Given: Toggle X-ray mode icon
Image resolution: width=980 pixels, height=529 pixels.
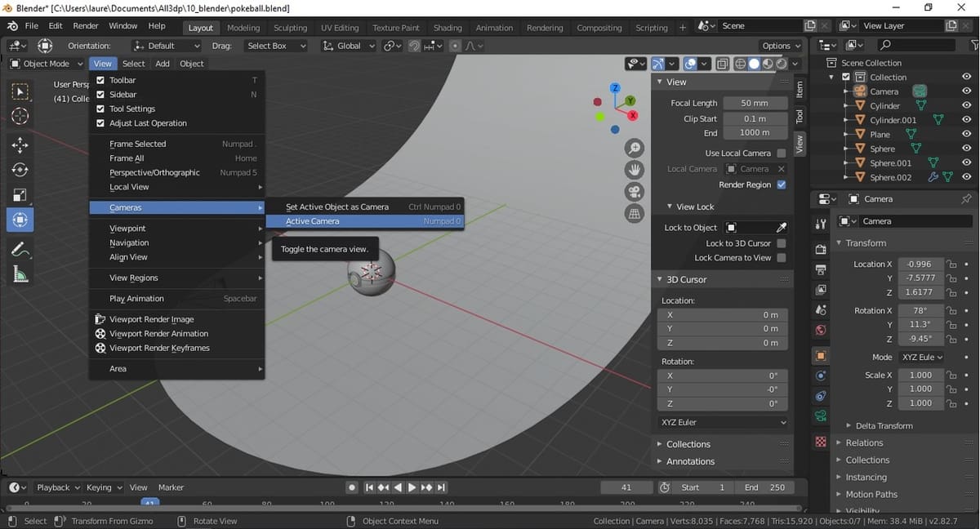Looking at the screenshot, I should [x=723, y=64].
